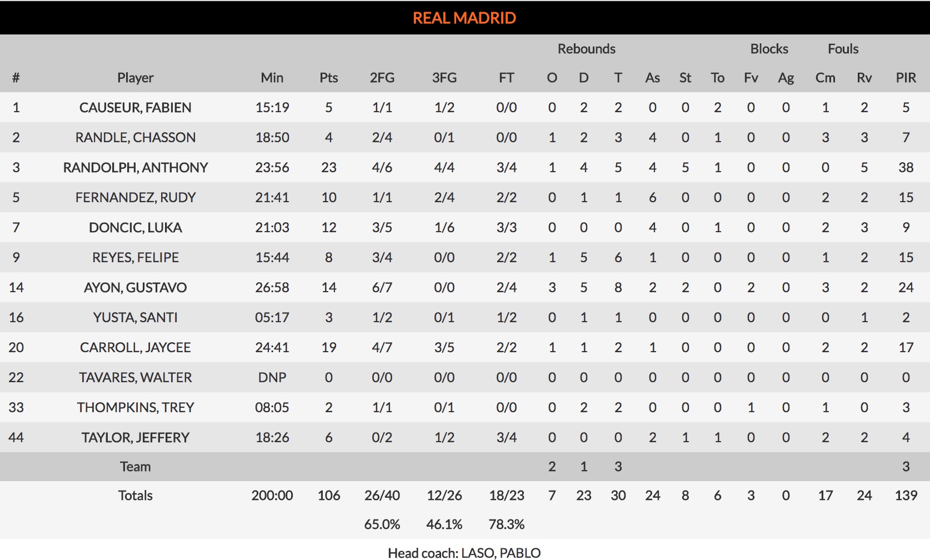Image resolution: width=930 pixels, height=560 pixels.
Task: Click the PIR column header
Action: (906, 78)
